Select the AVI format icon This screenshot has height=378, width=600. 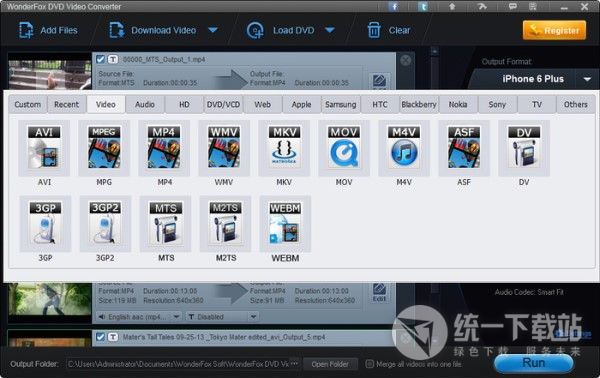44,148
